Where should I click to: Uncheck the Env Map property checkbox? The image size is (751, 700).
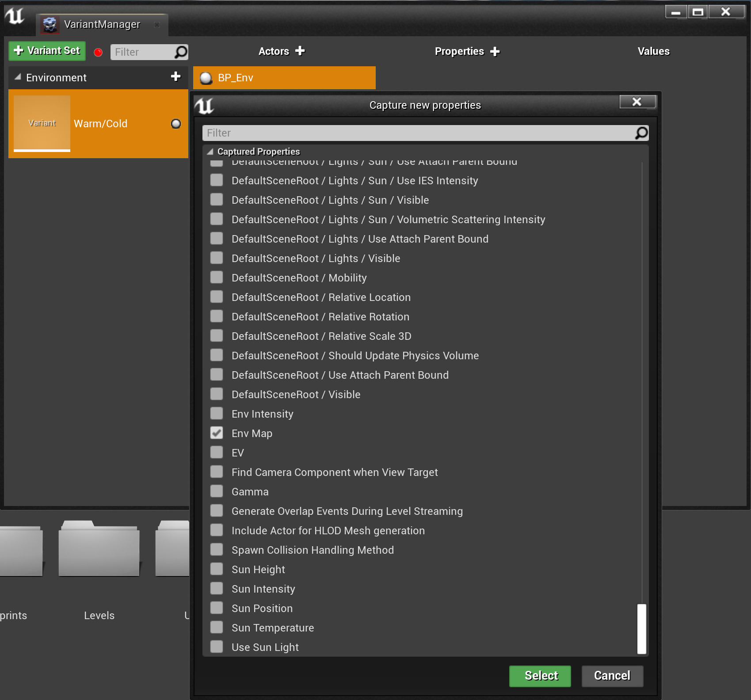pyautogui.click(x=217, y=433)
